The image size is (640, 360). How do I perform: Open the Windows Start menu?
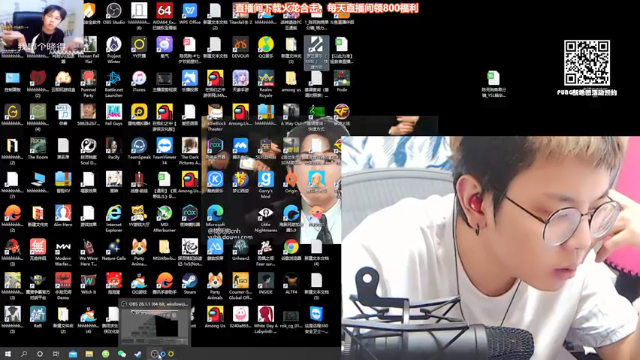8,354
